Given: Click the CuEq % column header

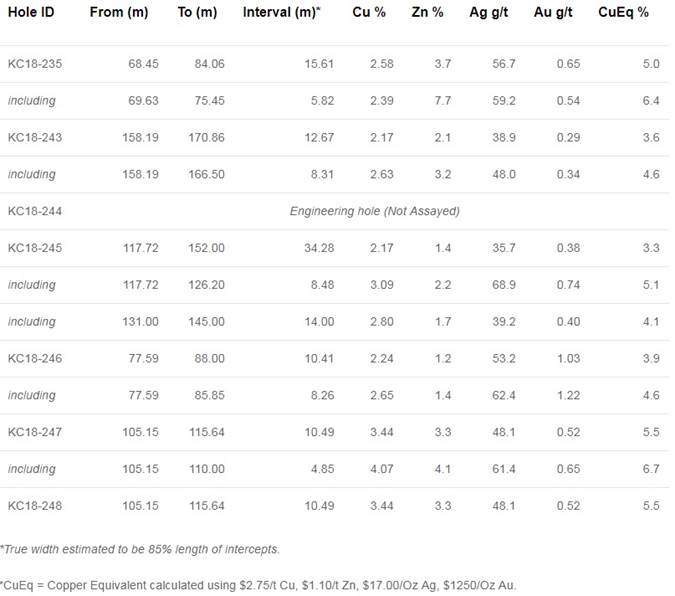Looking at the screenshot, I should (x=623, y=12).
